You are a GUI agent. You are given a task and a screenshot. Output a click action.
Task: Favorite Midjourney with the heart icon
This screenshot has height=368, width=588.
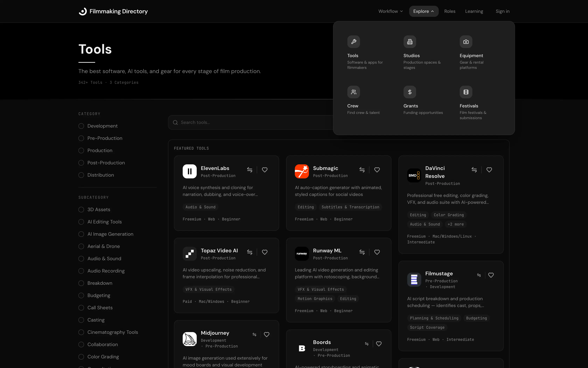267,334
